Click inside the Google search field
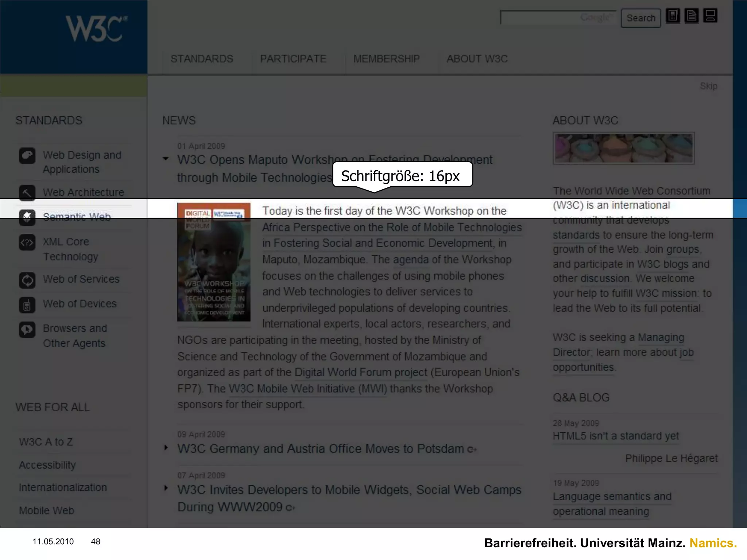 547,18
